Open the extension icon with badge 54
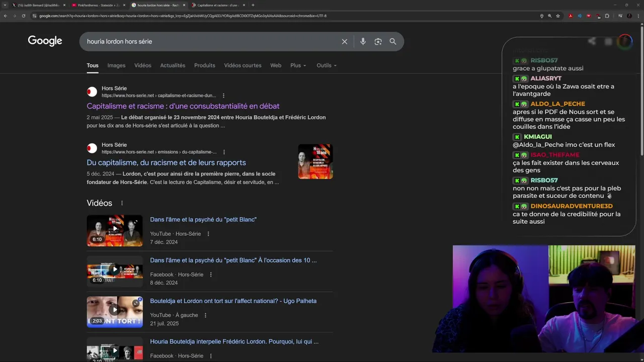 (x=598, y=16)
